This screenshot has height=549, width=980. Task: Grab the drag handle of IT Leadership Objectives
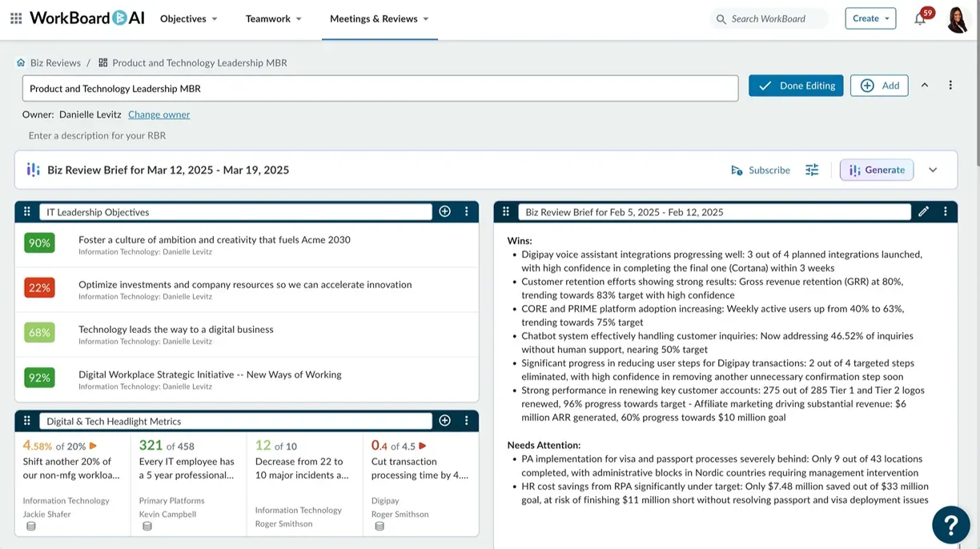coord(27,212)
